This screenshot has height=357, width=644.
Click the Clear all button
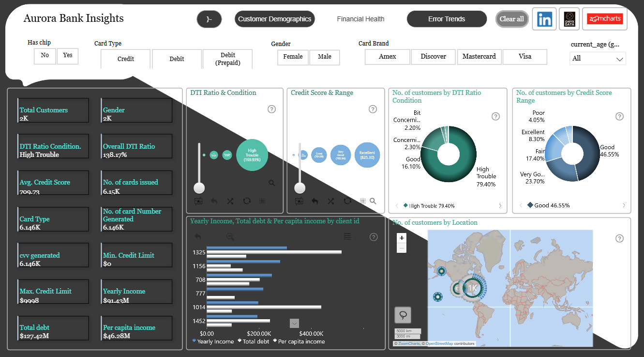[x=512, y=19]
